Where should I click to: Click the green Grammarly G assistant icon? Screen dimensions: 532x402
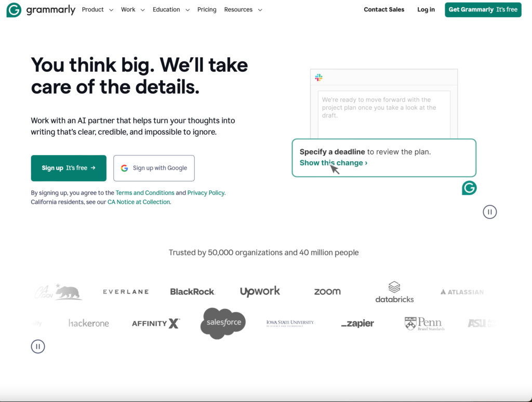(469, 188)
